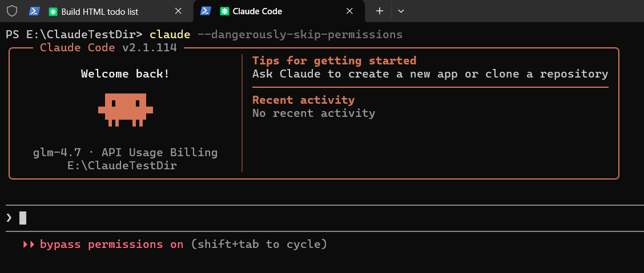Close the Build HTML todo list tab
Viewport: 644px width, 273px height.
[178, 11]
